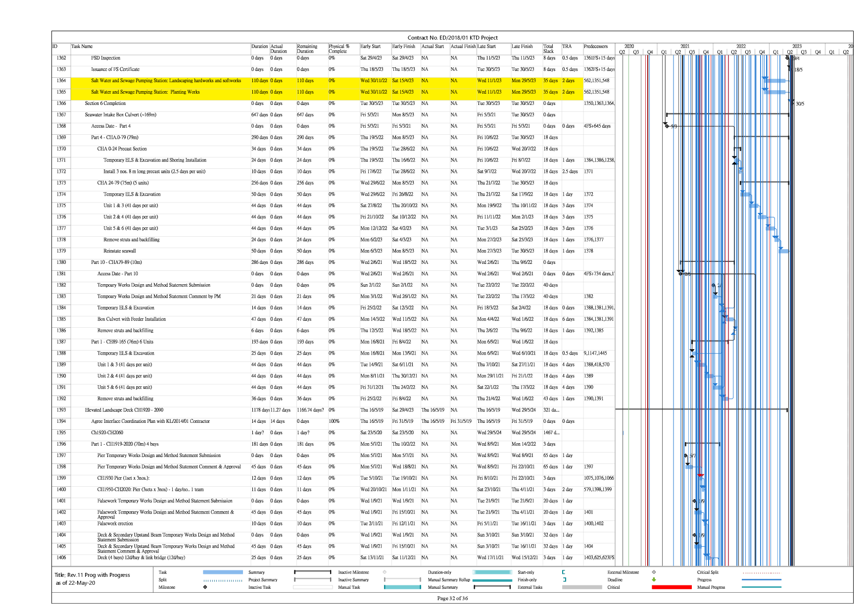Click the Predecessors column header

[x=595, y=47]
